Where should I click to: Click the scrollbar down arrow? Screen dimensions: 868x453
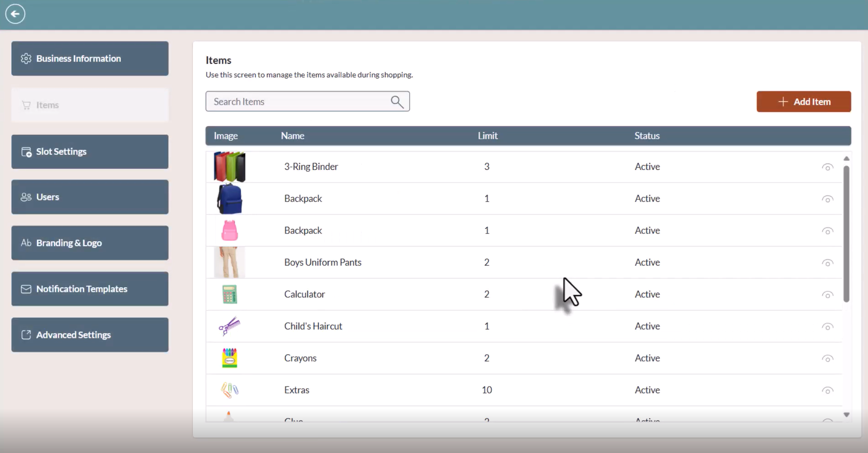coord(847,415)
